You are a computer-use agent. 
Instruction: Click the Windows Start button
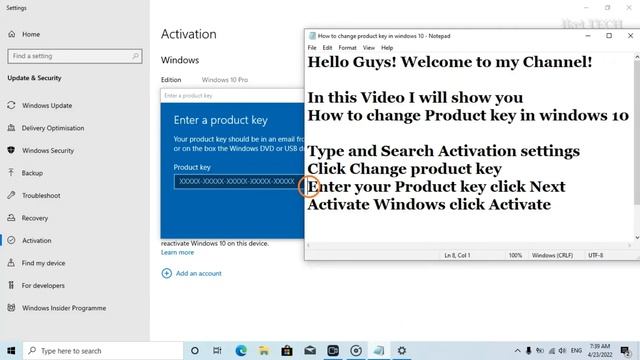tap(11, 351)
